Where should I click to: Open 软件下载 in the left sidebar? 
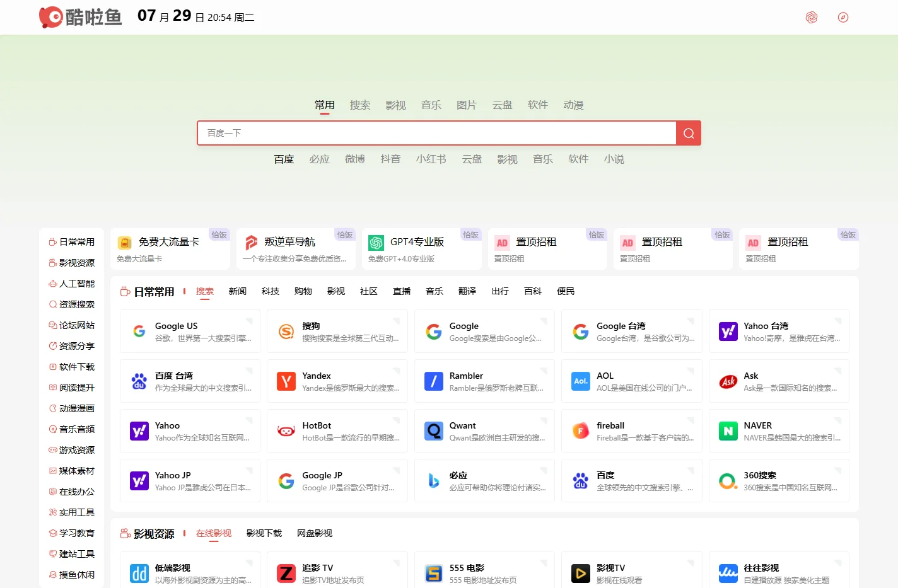tap(72, 367)
